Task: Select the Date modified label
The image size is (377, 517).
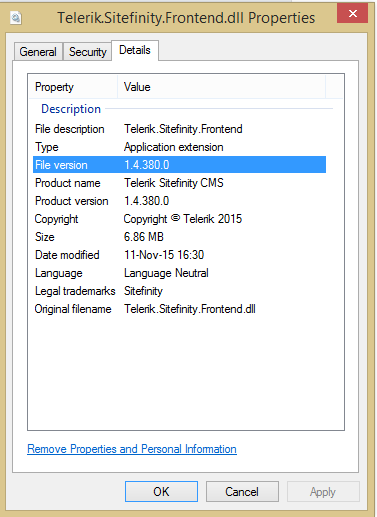Action: coord(67,255)
